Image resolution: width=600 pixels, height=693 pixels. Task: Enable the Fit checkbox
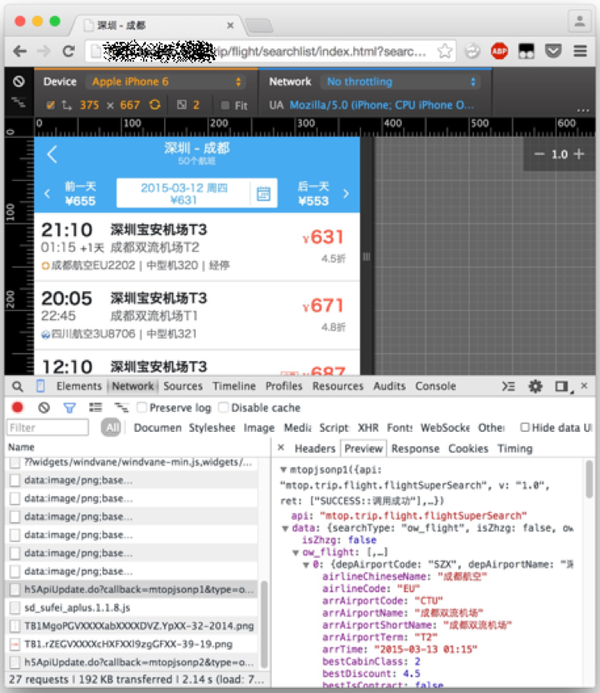pyautogui.click(x=225, y=105)
